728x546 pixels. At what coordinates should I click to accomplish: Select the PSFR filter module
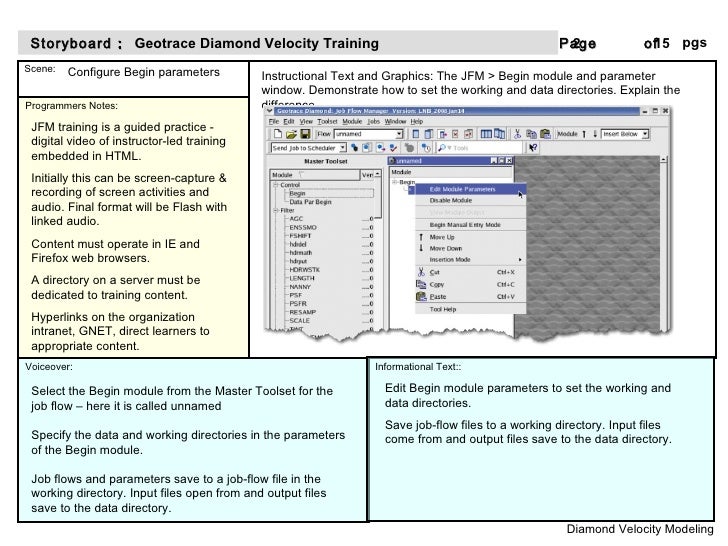298,304
